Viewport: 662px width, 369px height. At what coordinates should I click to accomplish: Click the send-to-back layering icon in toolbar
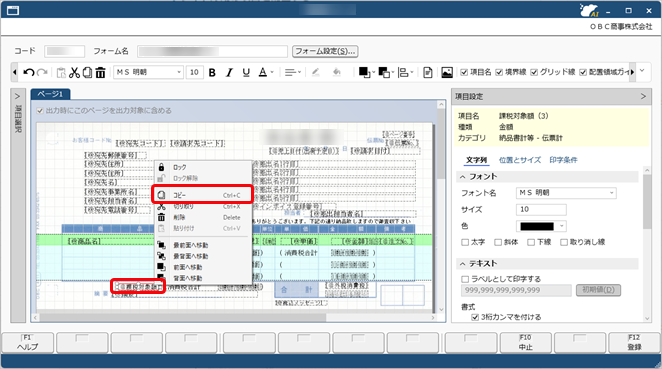tap(384, 73)
